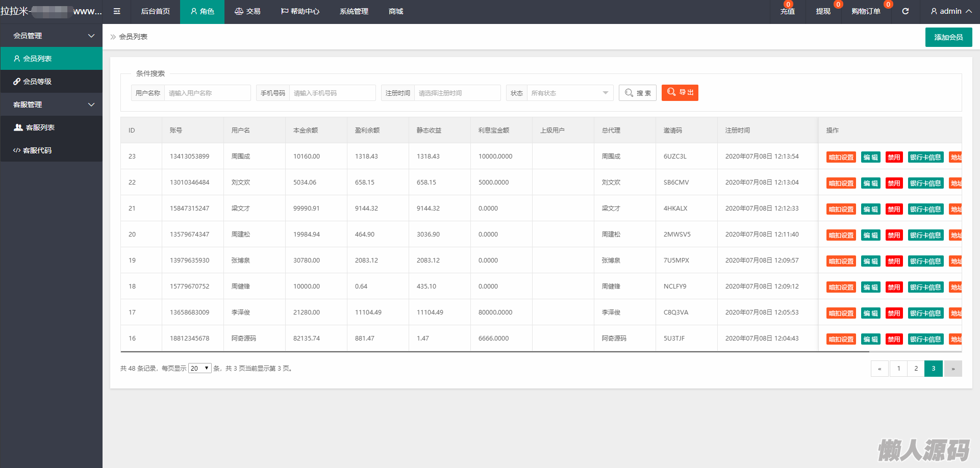The height and width of the screenshot is (468, 980).
Task: Click the magnifier 搜索 search button
Action: point(638,93)
